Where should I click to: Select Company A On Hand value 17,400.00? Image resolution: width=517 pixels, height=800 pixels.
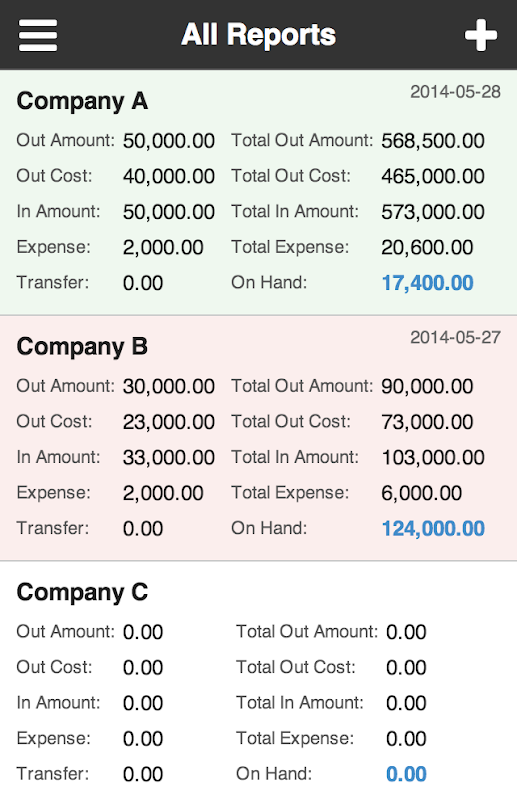click(x=428, y=283)
